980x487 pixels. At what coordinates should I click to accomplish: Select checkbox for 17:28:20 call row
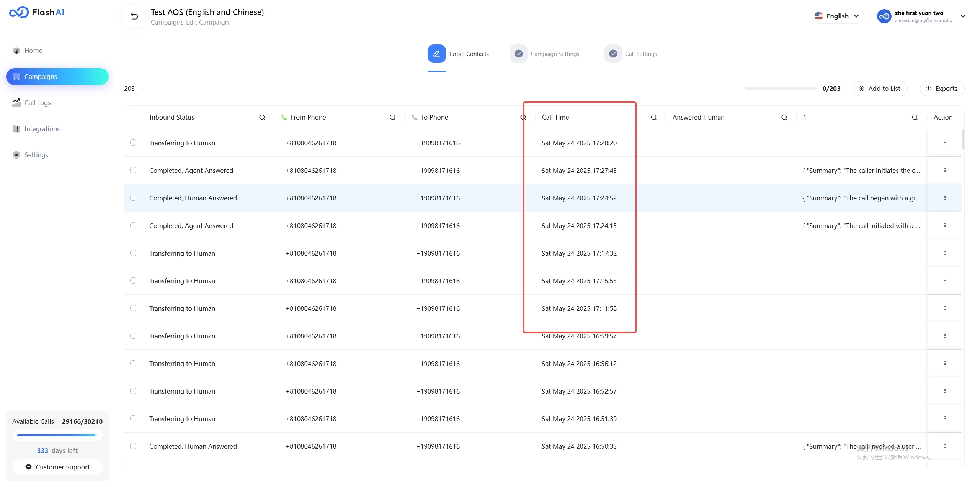tap(133, 143)
